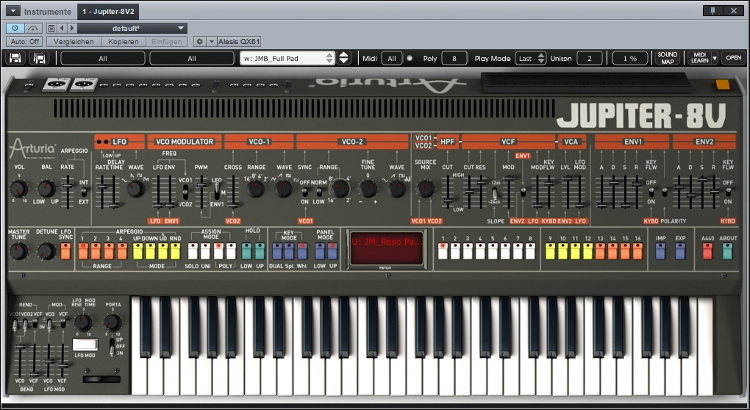Click the Auto: Off button
The image size is (750, 410).
25,42
